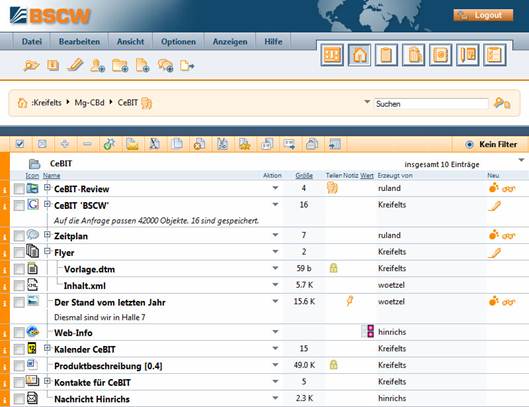The image size is (529, 407).
Task: Click the new discussion icon
Action: (165, 65)
